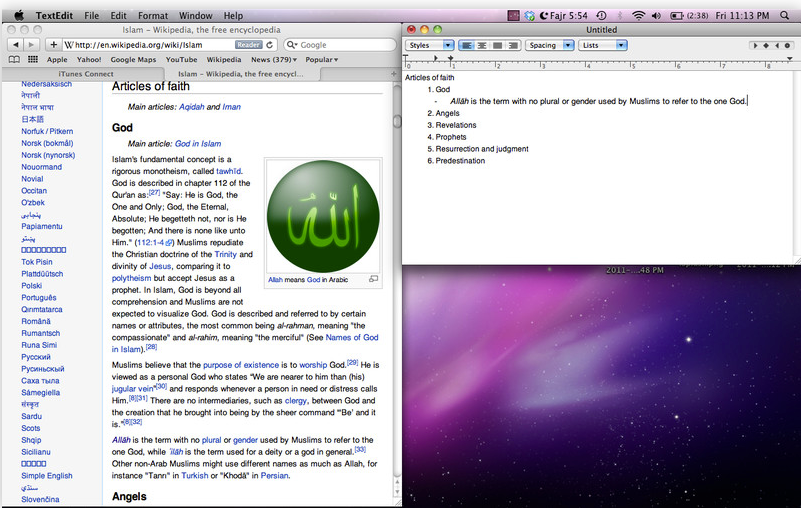The width and height of the screenshot is (801, 508).
Task: Open Time Machine menu bar icon
Action: [602, 15]
